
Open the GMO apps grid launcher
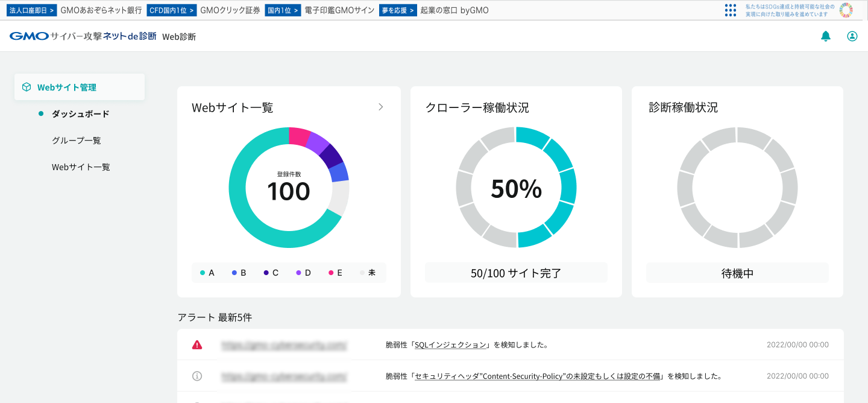[730, 10]
